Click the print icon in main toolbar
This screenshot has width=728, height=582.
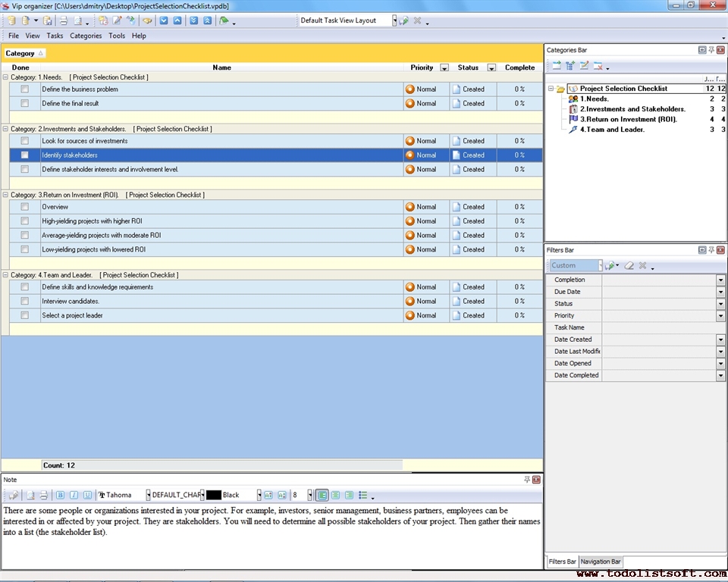pyautogui.click(x=64, y=20)
